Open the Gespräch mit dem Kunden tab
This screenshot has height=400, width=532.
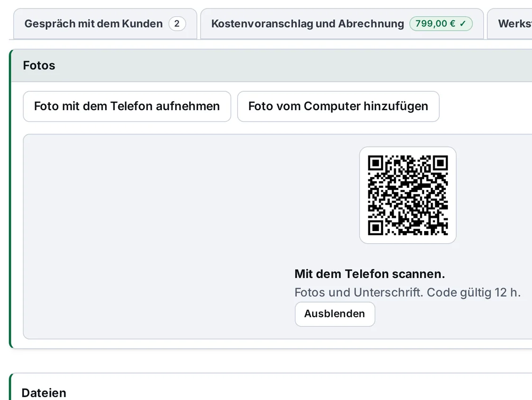click(x=105, y=24)
